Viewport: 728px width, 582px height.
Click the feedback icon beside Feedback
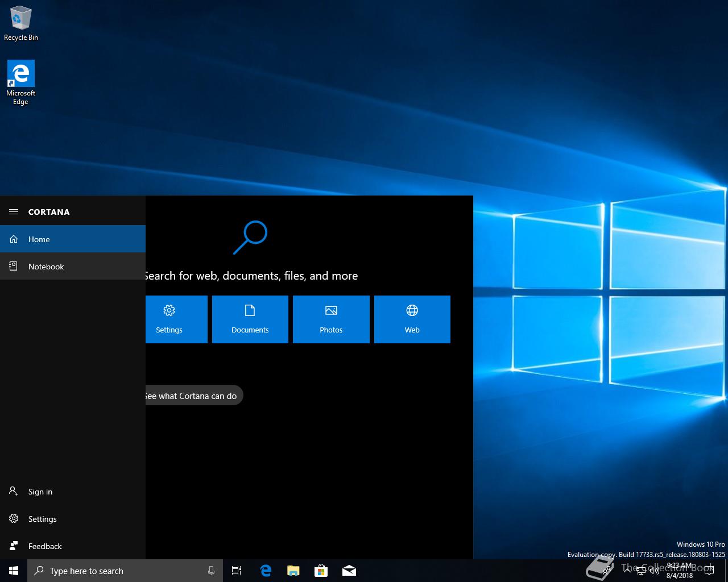click(14, 546)
